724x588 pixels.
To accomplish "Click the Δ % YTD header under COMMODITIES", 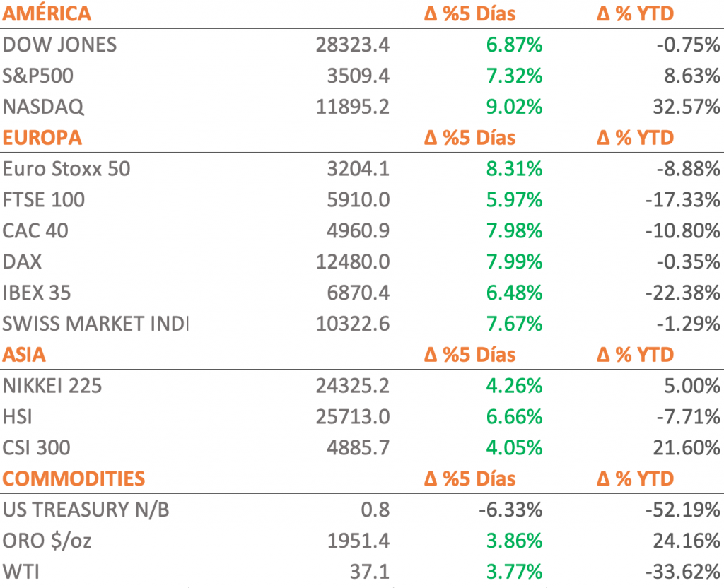I will point(635,478).
